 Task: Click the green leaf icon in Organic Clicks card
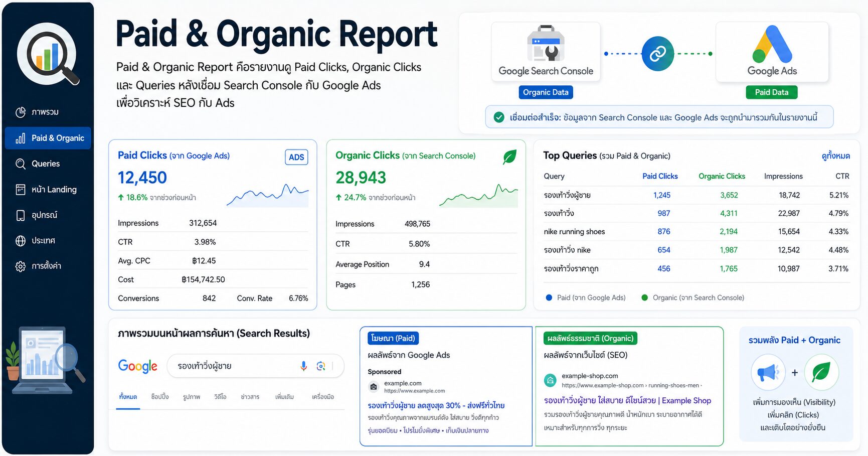pyautogui.click(x=509, y=157)
